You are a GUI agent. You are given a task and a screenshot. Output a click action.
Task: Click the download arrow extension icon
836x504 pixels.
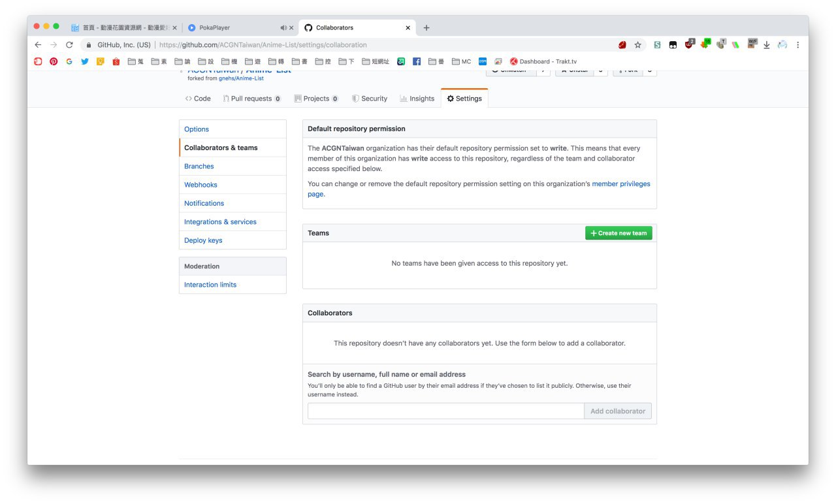pyautogui.click(x=767, y=45)
